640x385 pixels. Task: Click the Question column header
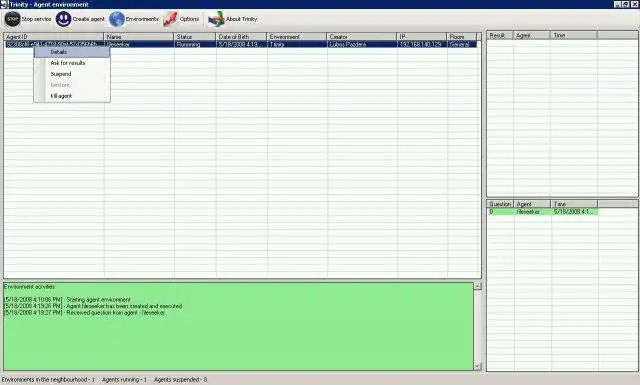pyautogui.click(x=500, y=204)
